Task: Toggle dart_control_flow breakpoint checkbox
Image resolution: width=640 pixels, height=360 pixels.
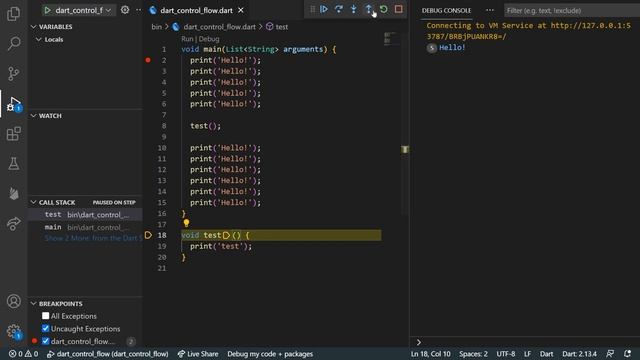Action: (x=45, y=341)
